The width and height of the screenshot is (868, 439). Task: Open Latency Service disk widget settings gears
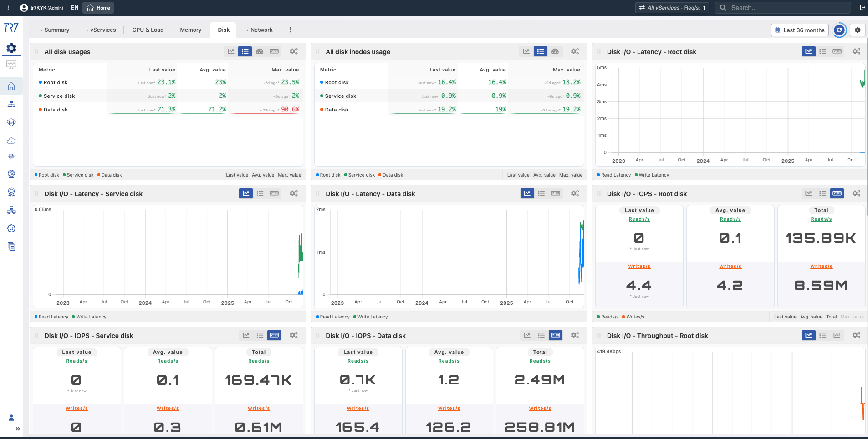click(294, 193)
